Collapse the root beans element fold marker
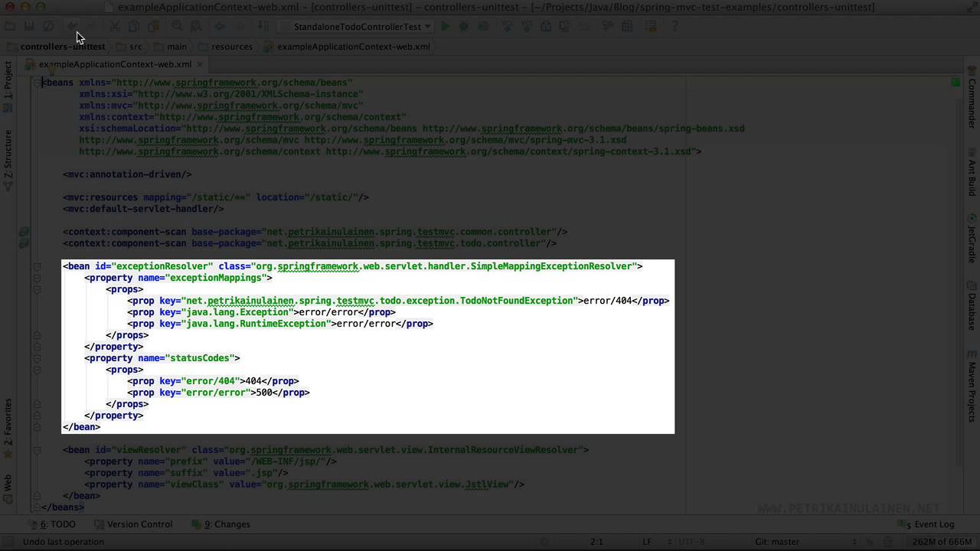Viewport: 980px width, 551px height. pyautogui.click(x=37, y=83)
